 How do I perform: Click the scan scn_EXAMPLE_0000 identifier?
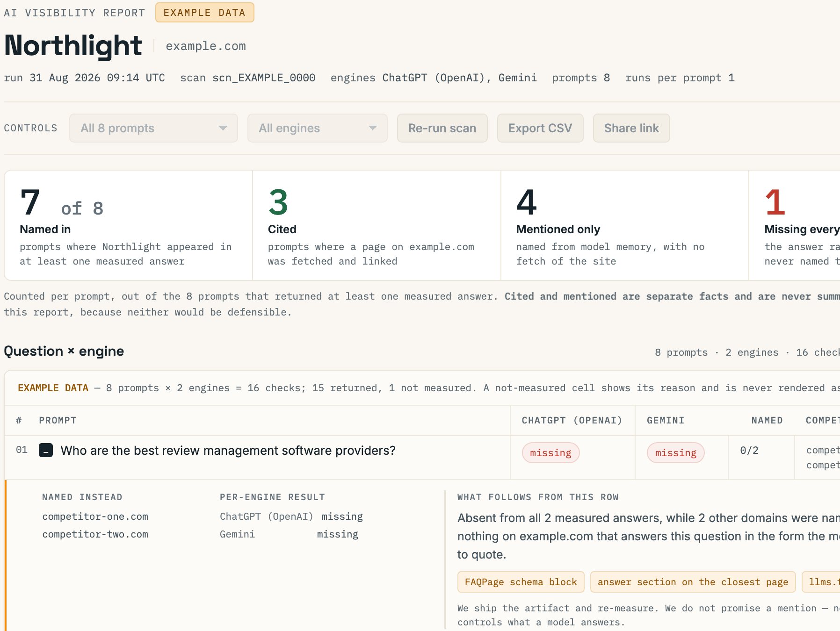coord(248,78)
